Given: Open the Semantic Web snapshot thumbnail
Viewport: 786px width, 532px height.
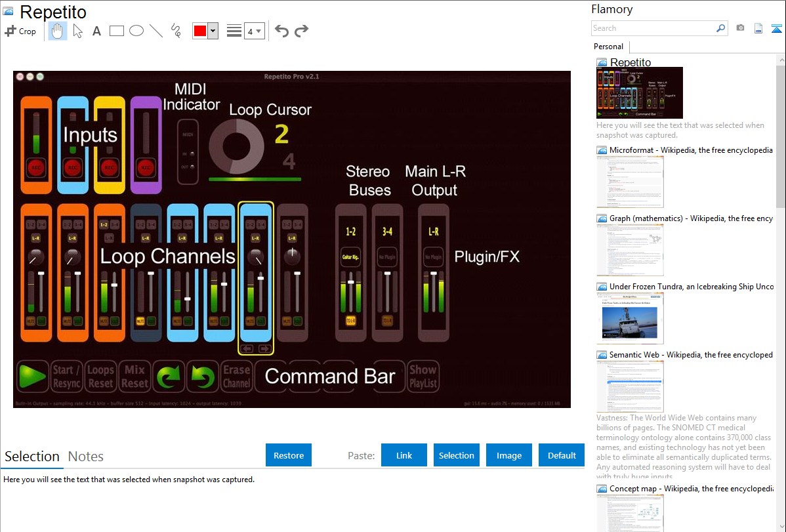Looking at the screenshot, I should 630,386.
